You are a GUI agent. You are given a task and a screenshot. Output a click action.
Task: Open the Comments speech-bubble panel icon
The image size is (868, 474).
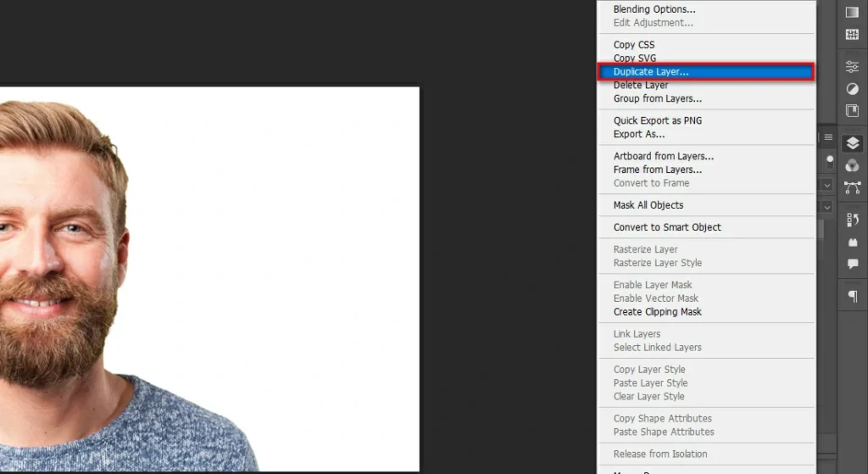(x=853, y=264)
